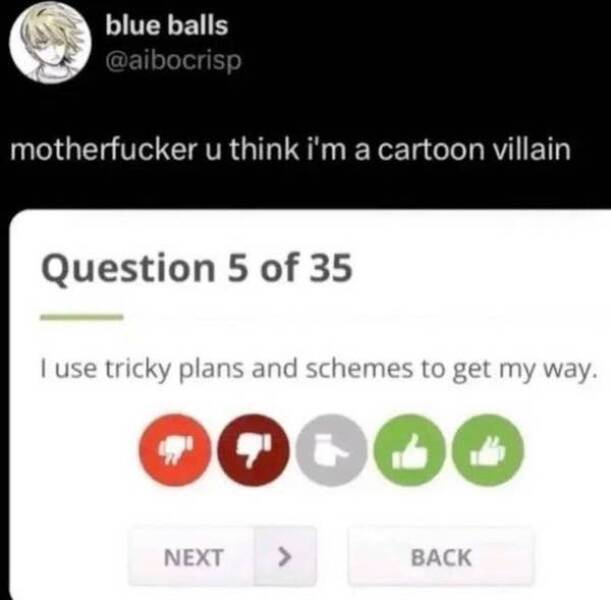Click the word 'think' in the tweet
611x600 pixels.
264,150
